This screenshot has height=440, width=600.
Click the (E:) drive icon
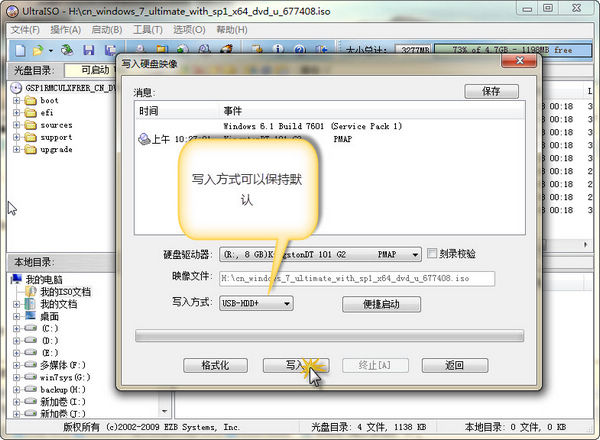pos(30,352)
